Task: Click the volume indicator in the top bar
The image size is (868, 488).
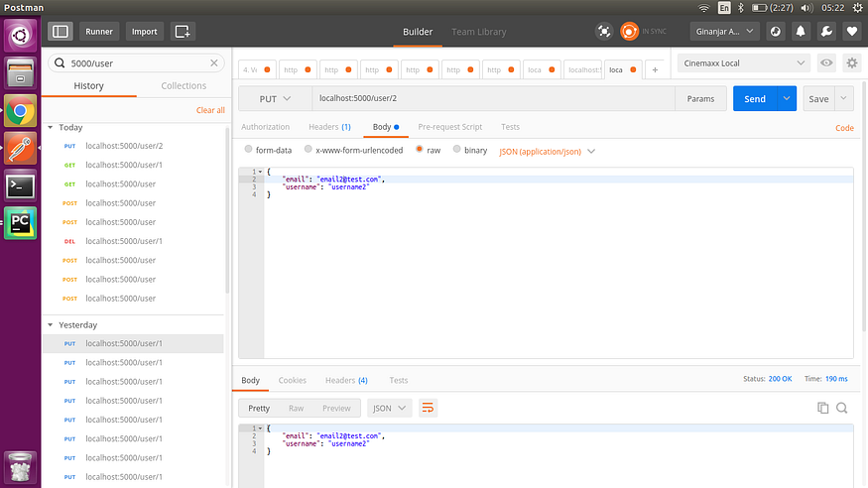Action: (806, 8)
